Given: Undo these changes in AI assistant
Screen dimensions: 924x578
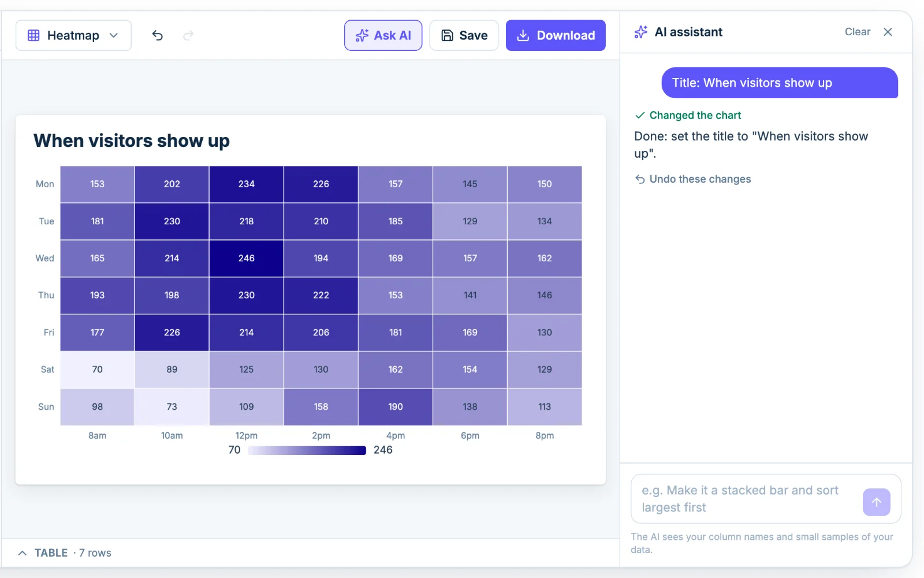Looking at the screenshot, I should click(693, 179).
